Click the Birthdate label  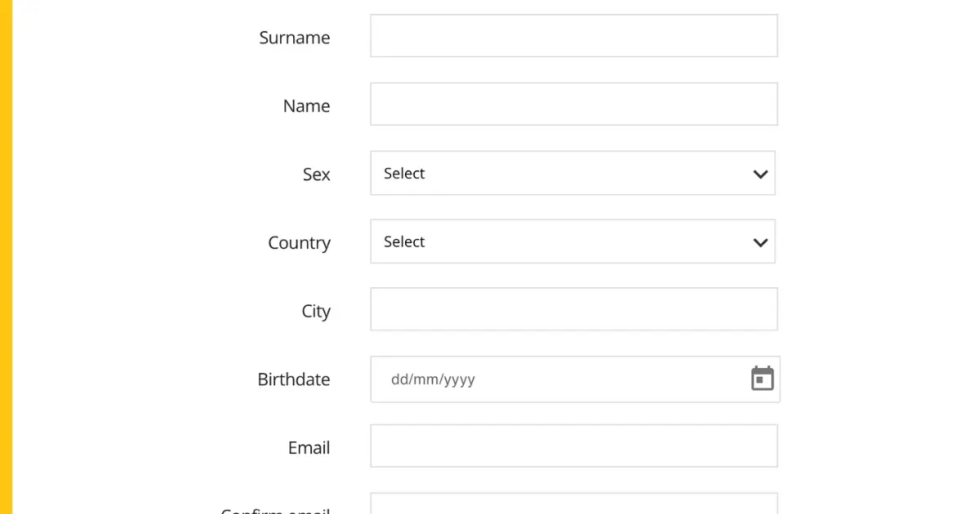pos(294,379)
